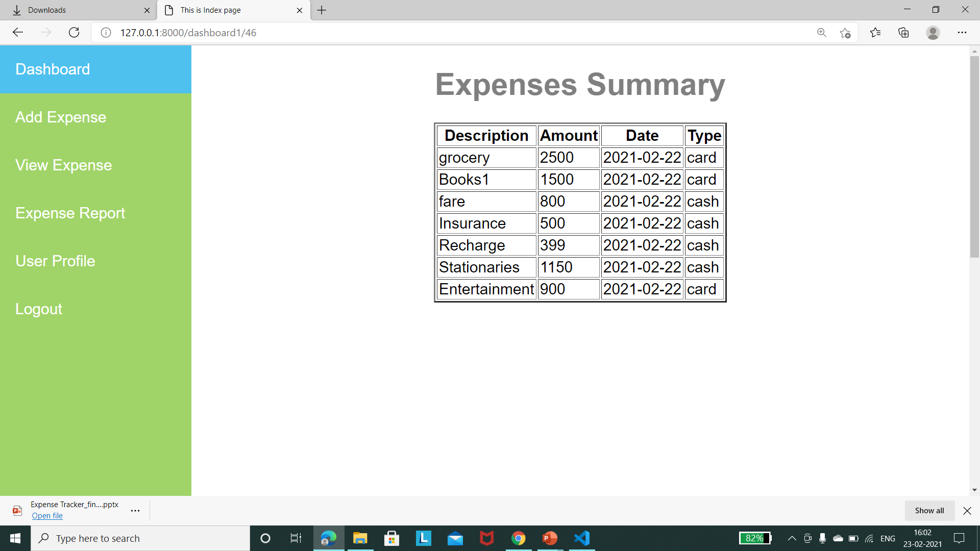Open Expense Report in sidebar
Image resolution: width=980 pixels, height=551 pixels.
[x=70, y=213]
